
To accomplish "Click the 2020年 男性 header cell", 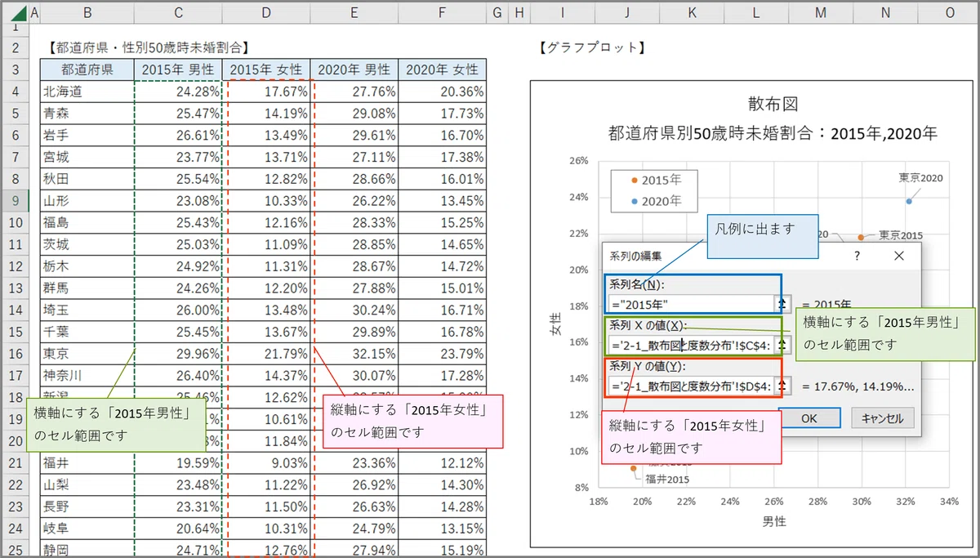I will [x=354, y=69].
